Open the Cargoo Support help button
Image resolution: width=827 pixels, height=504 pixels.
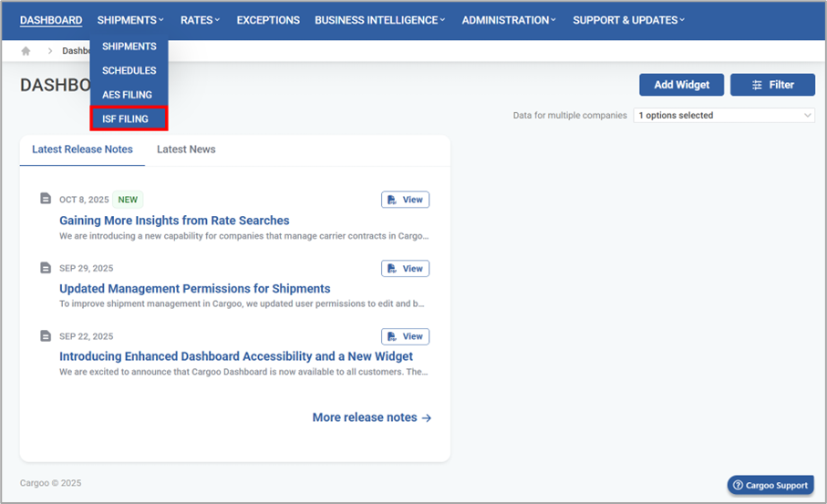[x=770, y=485]
